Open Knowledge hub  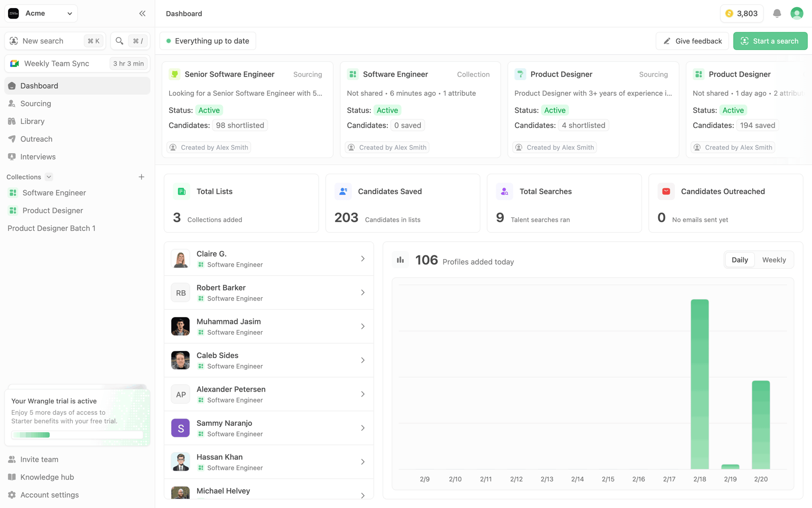coord(77,477)
